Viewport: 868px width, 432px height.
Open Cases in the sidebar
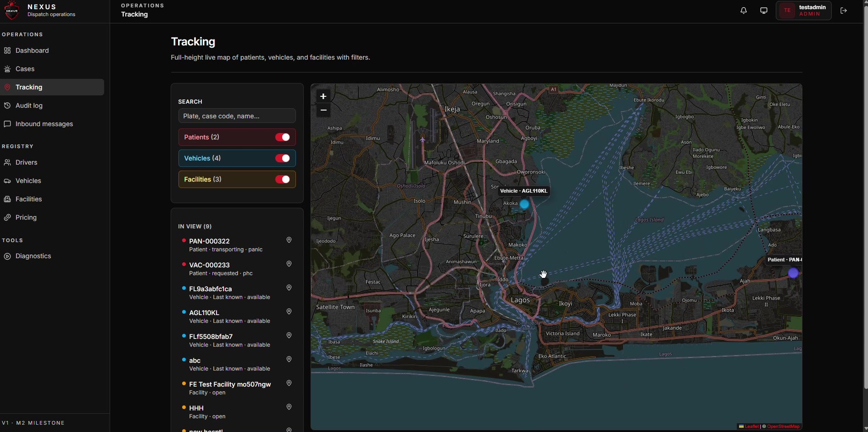[52, 69]
